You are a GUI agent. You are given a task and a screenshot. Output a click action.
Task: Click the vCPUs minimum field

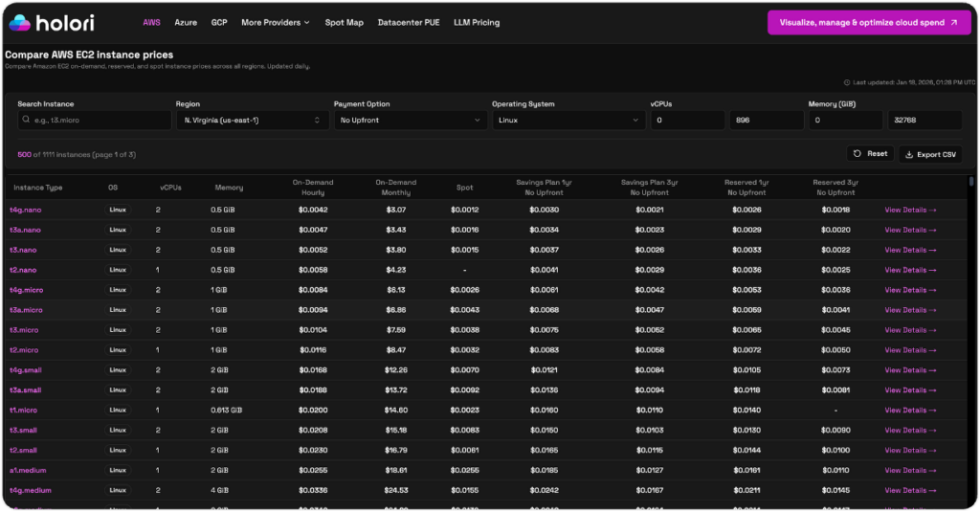687,120
